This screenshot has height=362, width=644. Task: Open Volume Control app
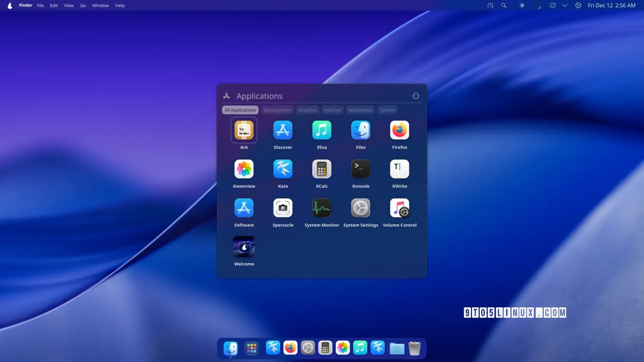click(x=399, y=208)
